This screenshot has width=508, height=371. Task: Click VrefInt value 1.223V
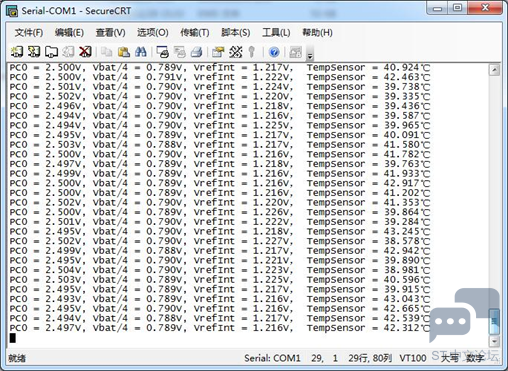pyautogui.click(x=272, y=270)
